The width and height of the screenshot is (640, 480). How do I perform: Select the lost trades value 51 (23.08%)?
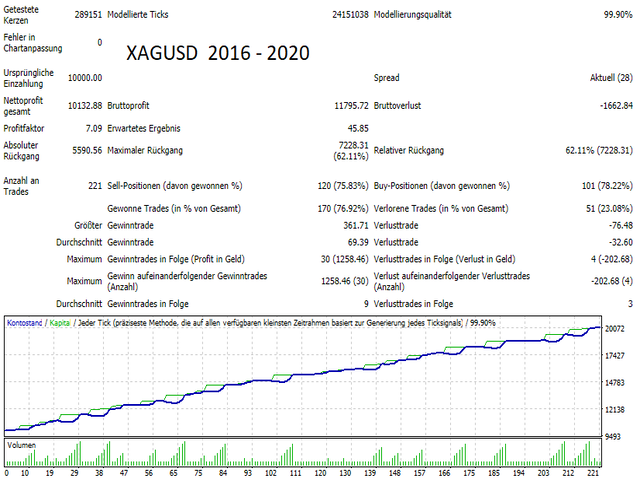[x=609, y=209]
